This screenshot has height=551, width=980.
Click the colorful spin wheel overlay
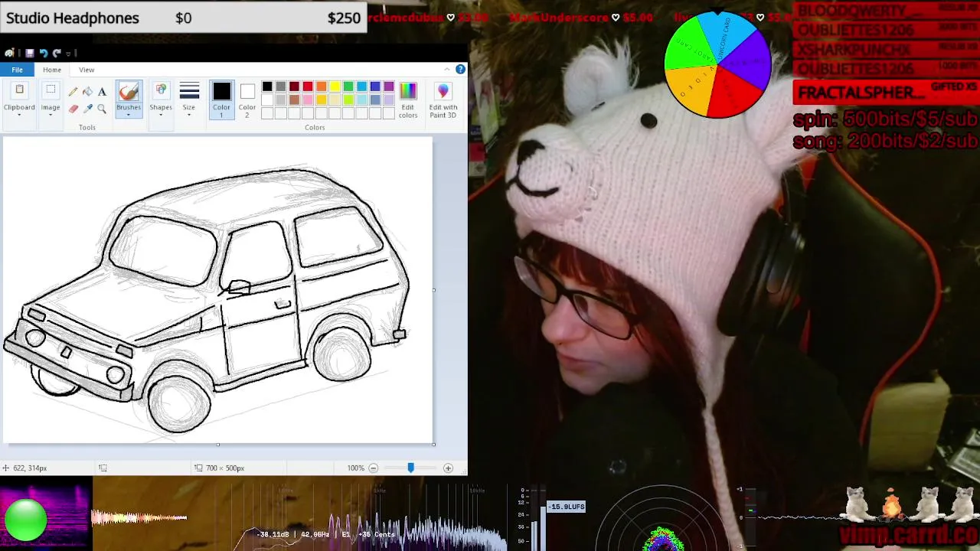coord(717,65)
